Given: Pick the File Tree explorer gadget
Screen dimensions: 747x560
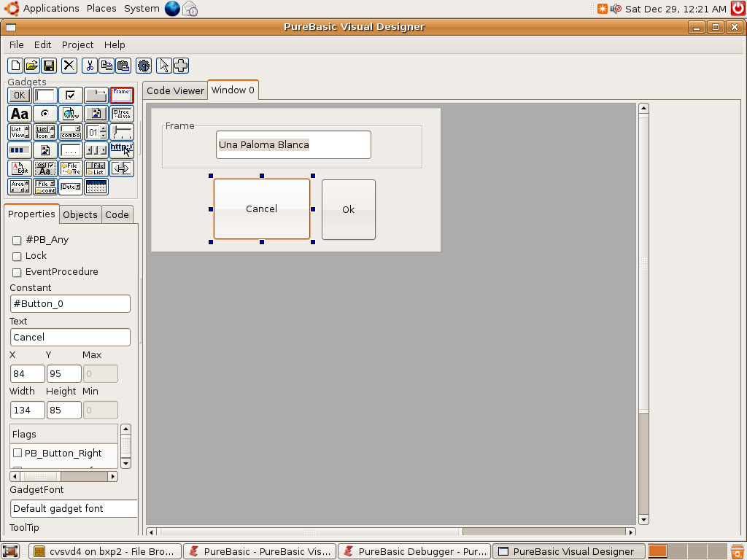Looking at the screenshot, I should coord(71,168).
